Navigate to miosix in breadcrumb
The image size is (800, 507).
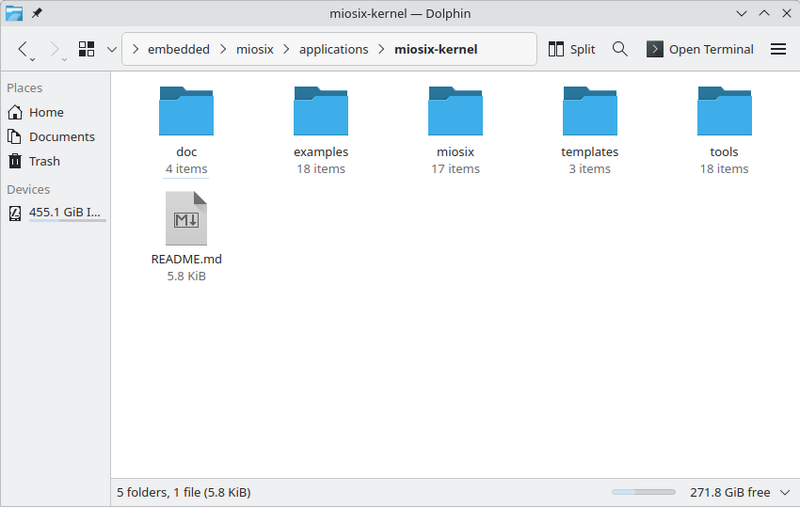point(255,49)
